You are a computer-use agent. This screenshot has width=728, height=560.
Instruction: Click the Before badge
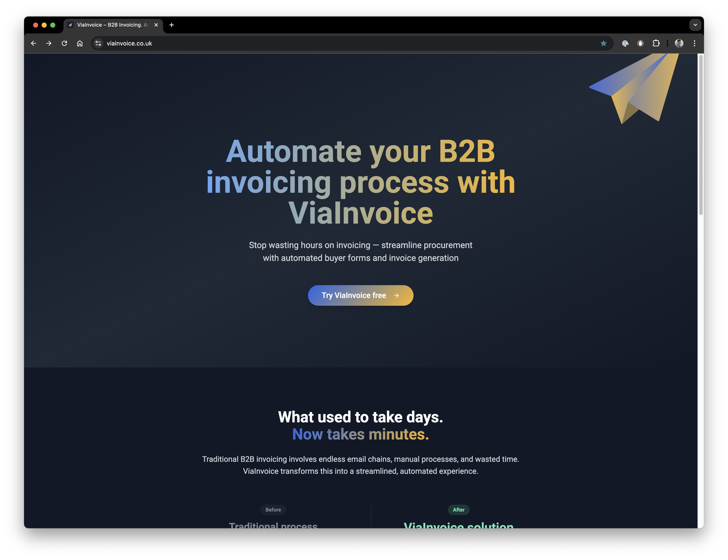[x=273, y=510]
